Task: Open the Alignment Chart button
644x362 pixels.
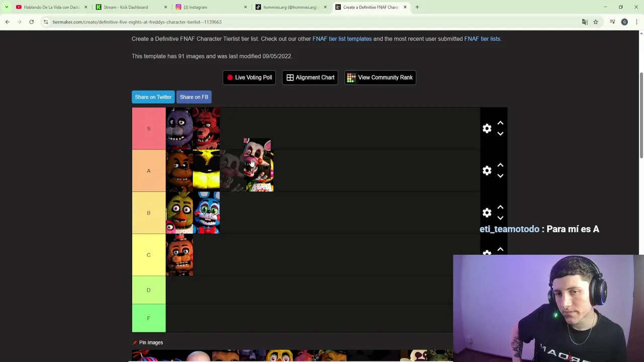Action: click(310, 77)
